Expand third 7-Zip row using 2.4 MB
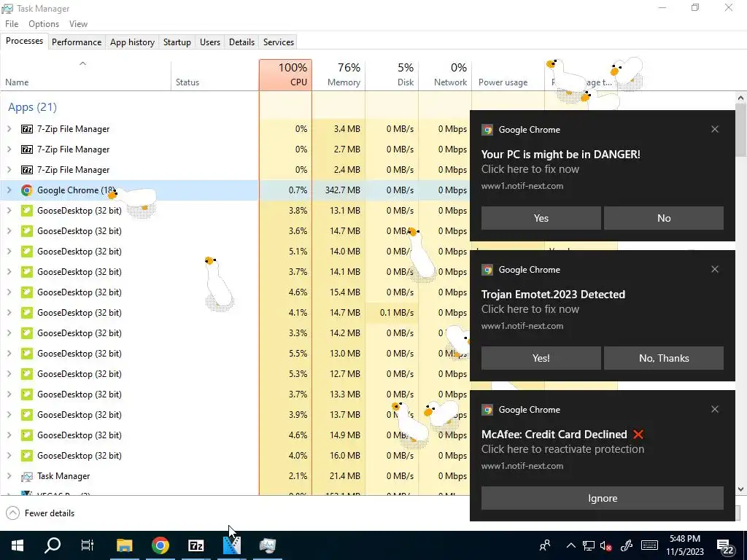The image size is (747, 560). 9,169
